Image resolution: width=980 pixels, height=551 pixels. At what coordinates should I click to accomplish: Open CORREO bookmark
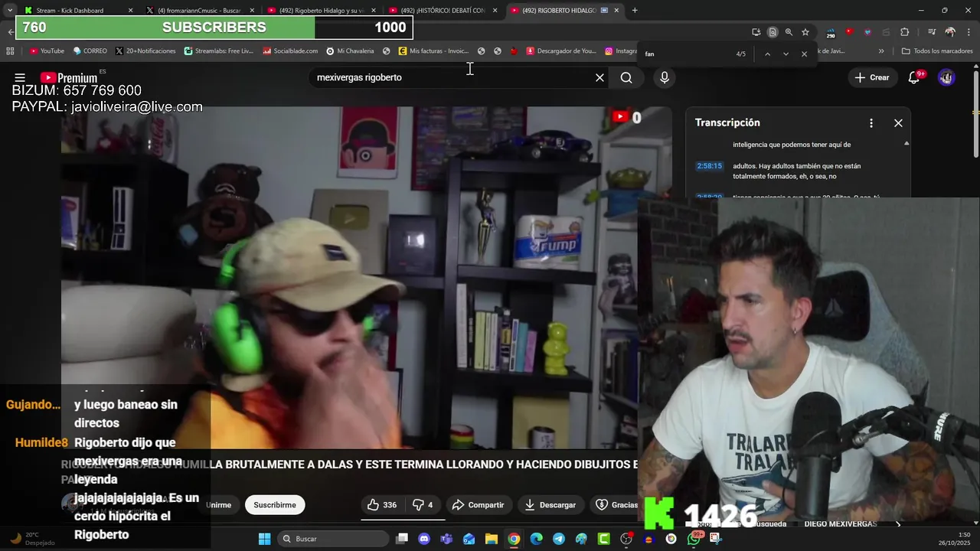(90, 51)
